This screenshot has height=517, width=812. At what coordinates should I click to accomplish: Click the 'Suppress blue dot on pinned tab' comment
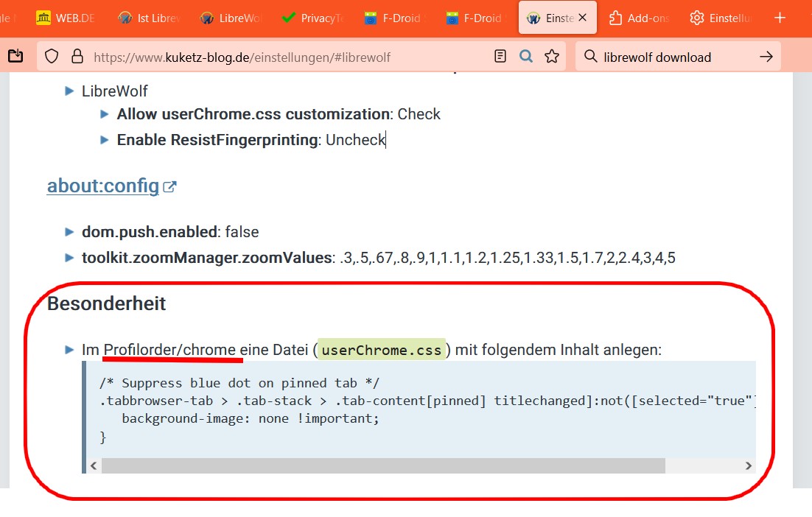pyautogui.click(x=239, y=383)
